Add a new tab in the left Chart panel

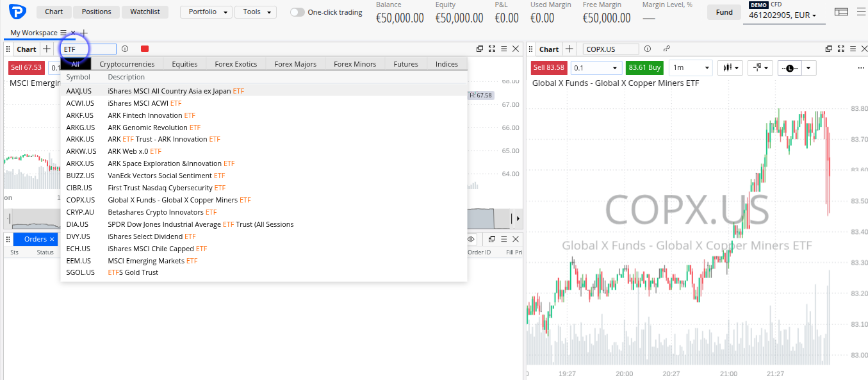click(47, 49)
